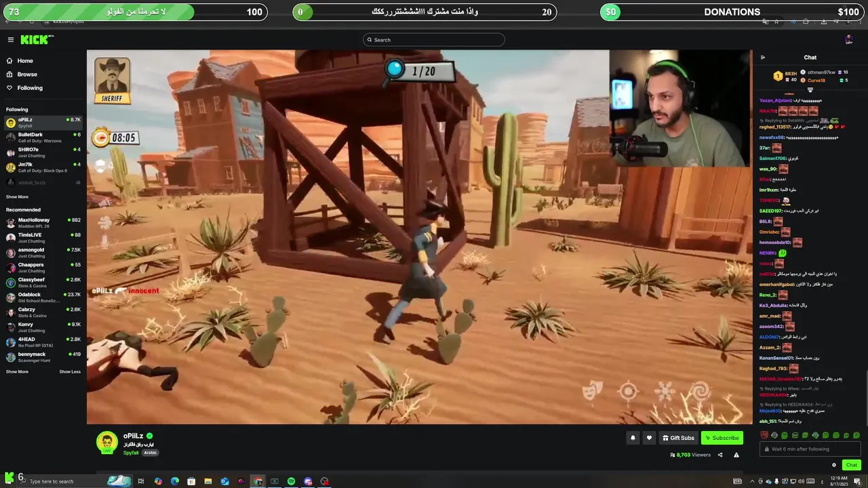The image size is (868, 488).
Task: Open the Jm7lk channel
Action: pos(43,167)
